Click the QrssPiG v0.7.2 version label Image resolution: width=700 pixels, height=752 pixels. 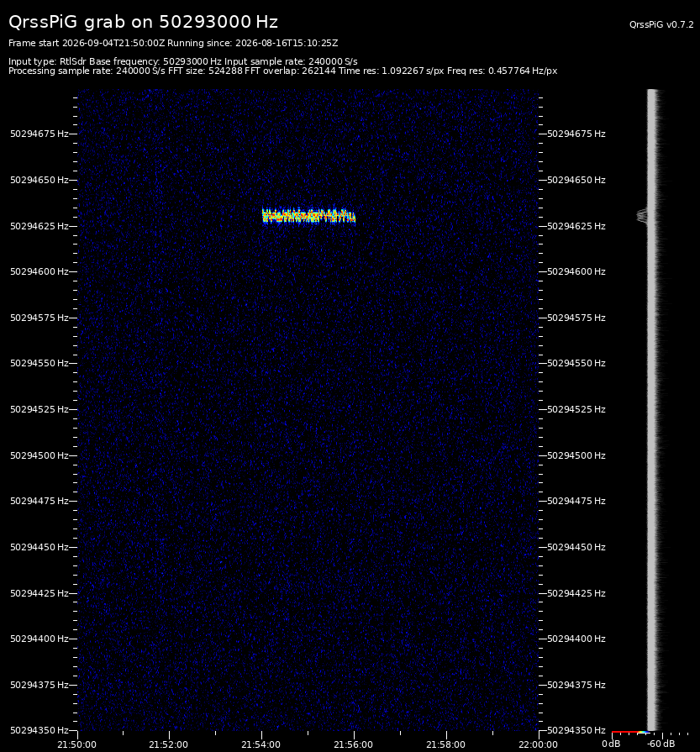(661, 24)
